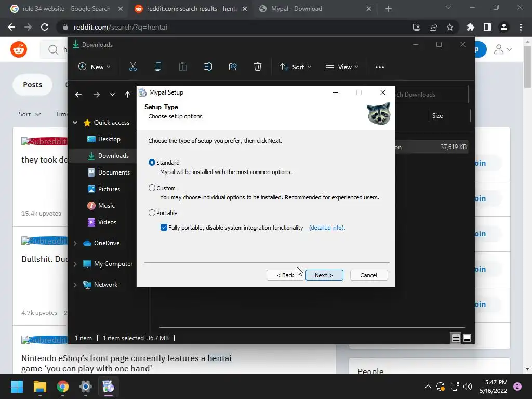532x399 pixels.
Task: Open Chrome profile icon
Action: pyautogui.click(x=504, y=27)
